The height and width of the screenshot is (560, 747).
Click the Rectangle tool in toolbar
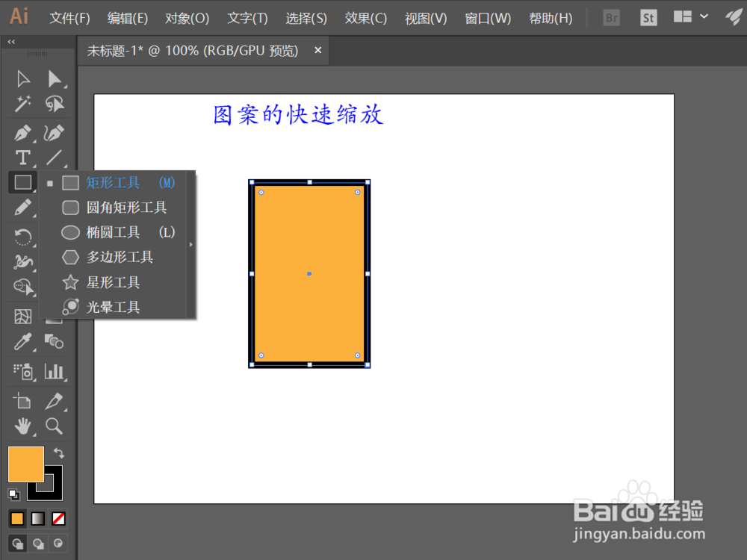(x=22, y=182)
